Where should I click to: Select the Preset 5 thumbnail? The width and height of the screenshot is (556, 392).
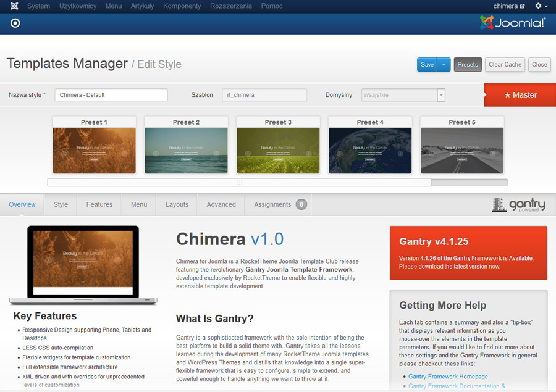(x=462, y=146)
